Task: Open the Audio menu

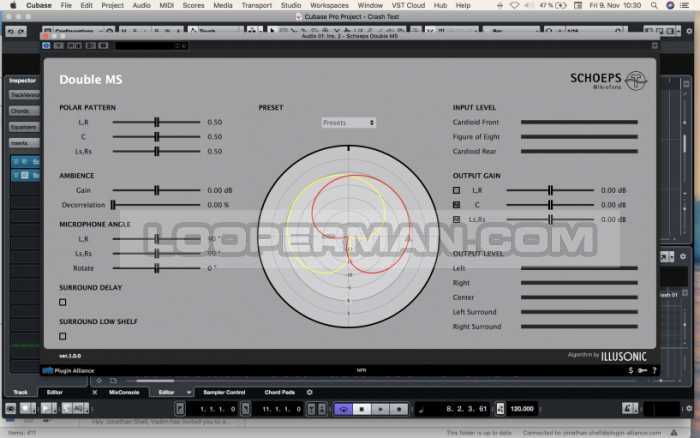Action: click(x=142, y=5)
